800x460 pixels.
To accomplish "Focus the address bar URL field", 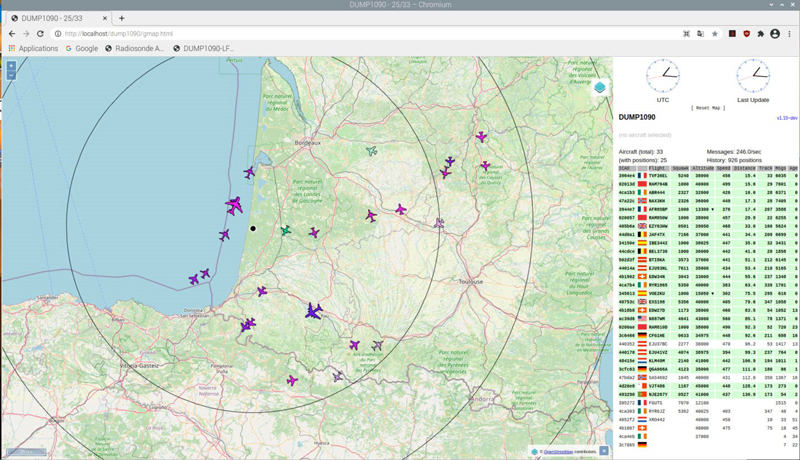I will coord(367,34).
